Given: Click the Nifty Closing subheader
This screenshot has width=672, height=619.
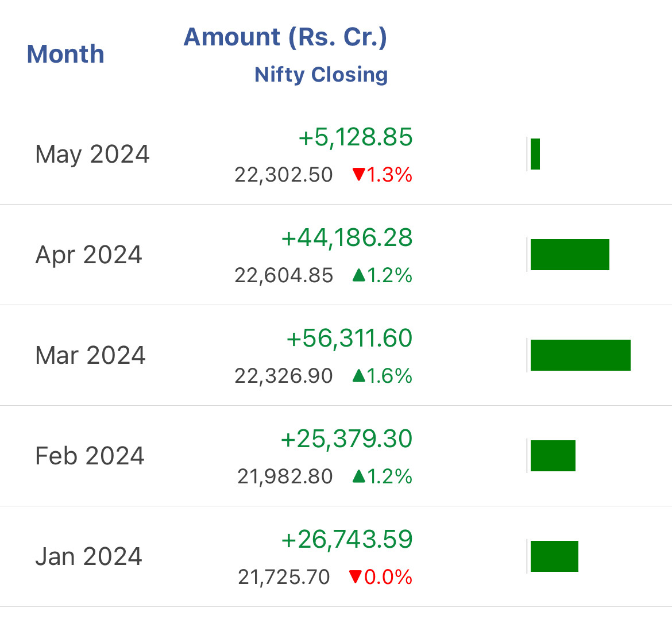Looking at the screenshot, I should click(x=321, y=75).
